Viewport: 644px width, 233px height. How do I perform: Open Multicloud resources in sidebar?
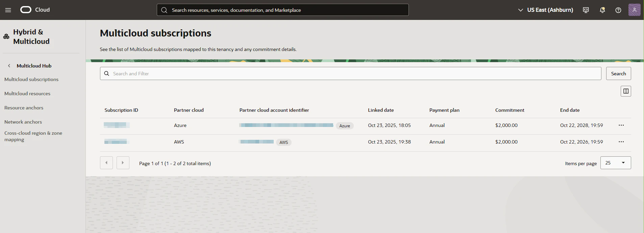point(27,94)
